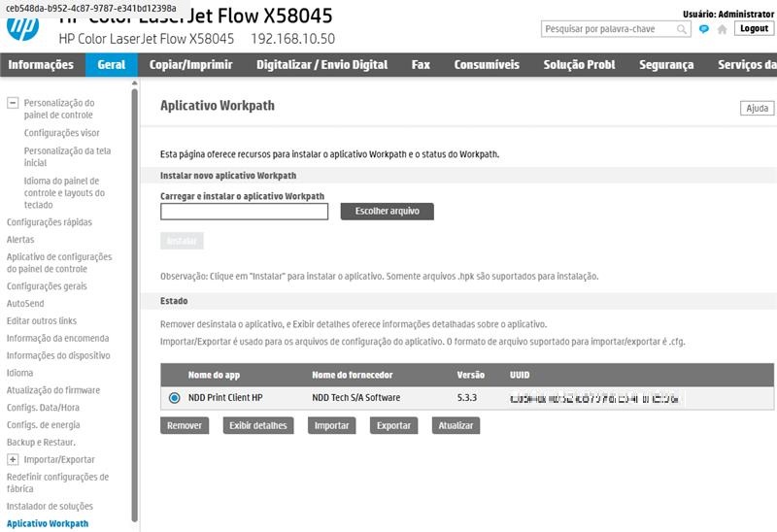
Task: Open the Consumíveis tab
Action: [x=487, y=65]
